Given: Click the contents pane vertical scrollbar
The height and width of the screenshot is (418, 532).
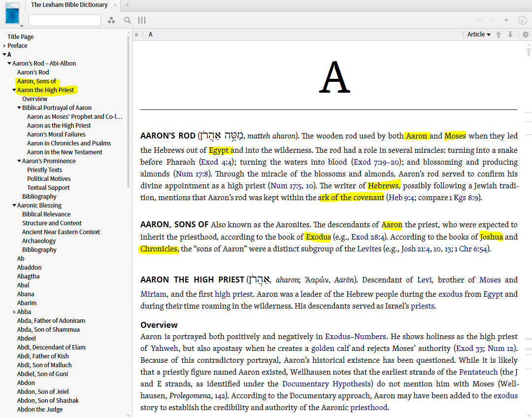Looking at the screenshot, I should point(128,112).
